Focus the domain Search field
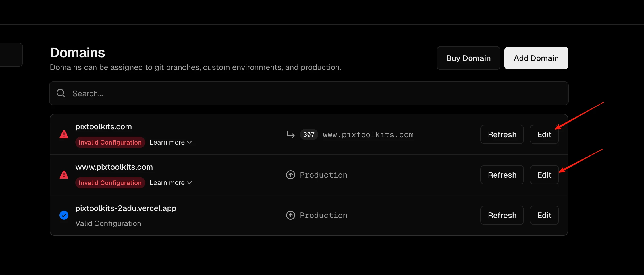Image resolution: width=644 pixels, height=275 pixels. [309, 93]
